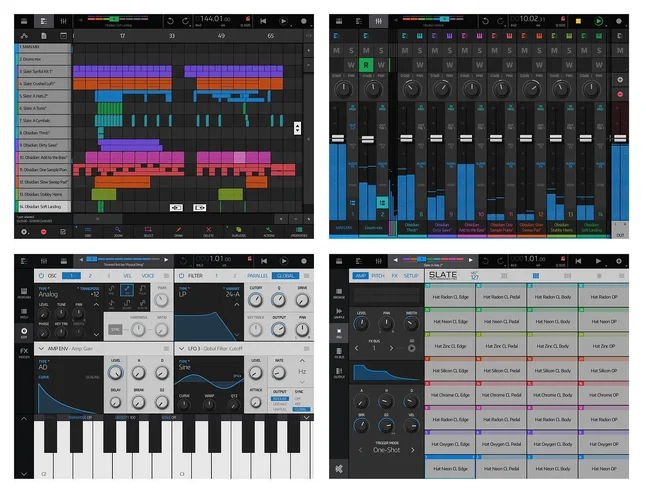This screenshot has width=646, height=500.
Task: Select the GRID tool in song editor toolbar
Action: point(88,231)
